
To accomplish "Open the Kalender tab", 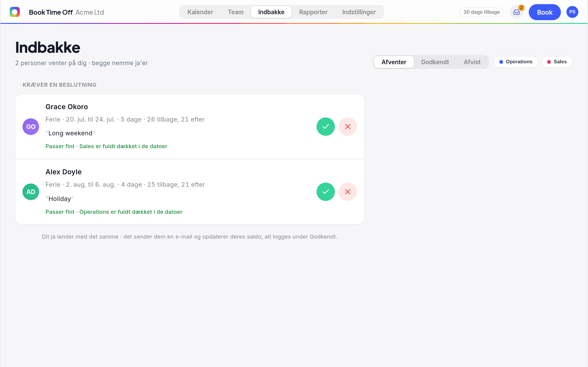I will (200, 12).
